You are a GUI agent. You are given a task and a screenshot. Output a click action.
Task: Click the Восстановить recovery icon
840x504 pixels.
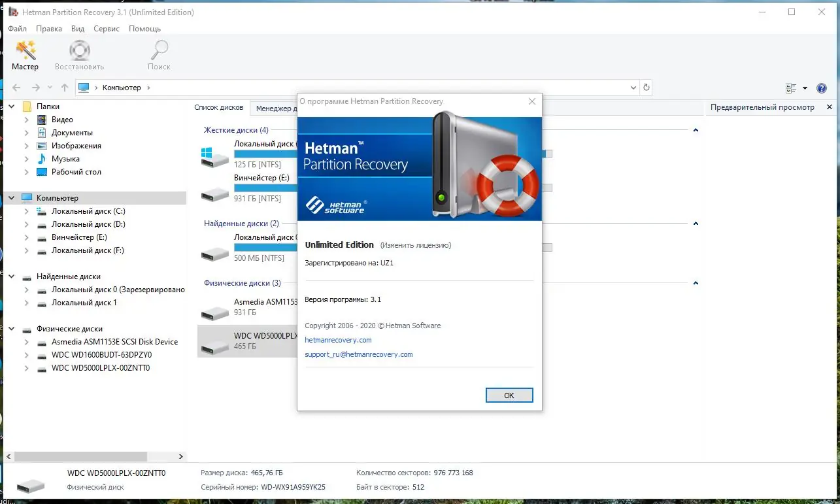pyautogui.click(x=78, y=51)
